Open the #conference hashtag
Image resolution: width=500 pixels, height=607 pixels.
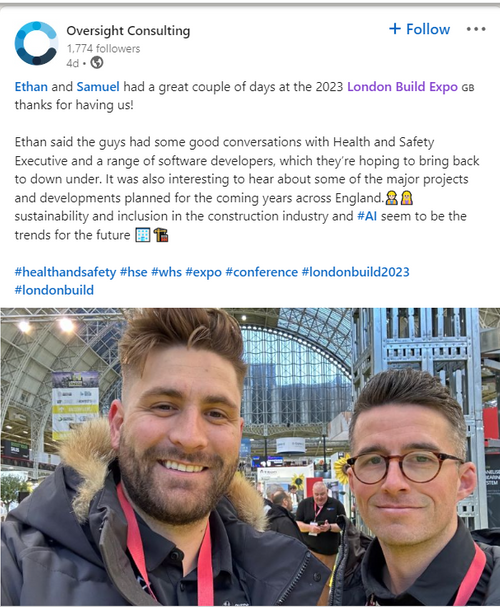(x=262, y=272)
